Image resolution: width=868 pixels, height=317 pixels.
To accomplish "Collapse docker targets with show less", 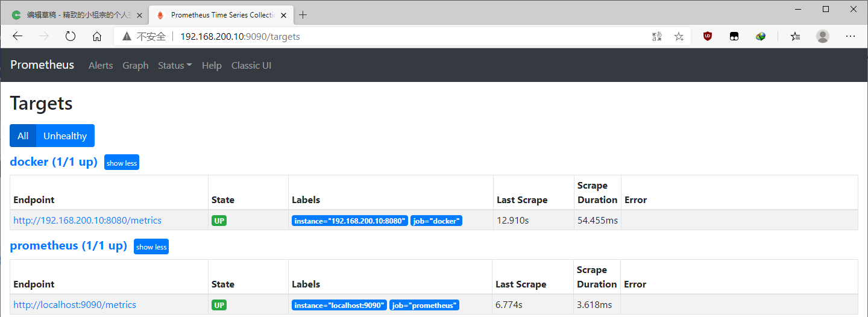I will 122,163.
